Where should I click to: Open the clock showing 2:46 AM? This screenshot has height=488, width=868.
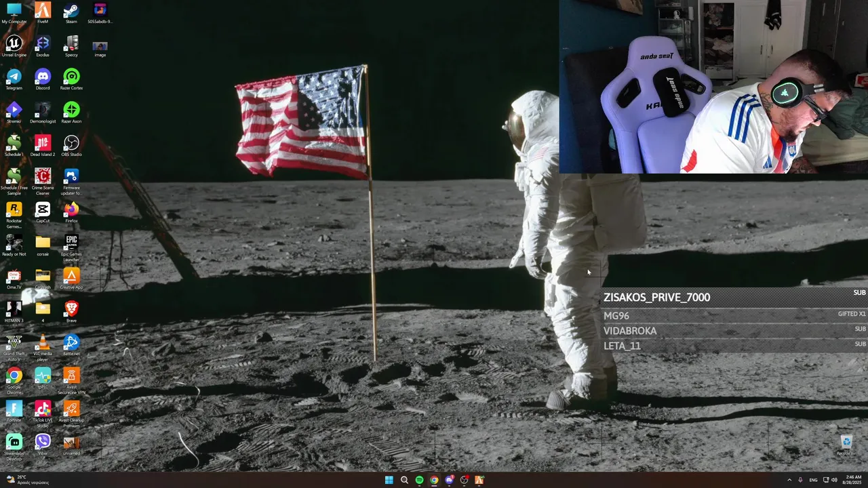pyautogui.click(x=854, y=480)
